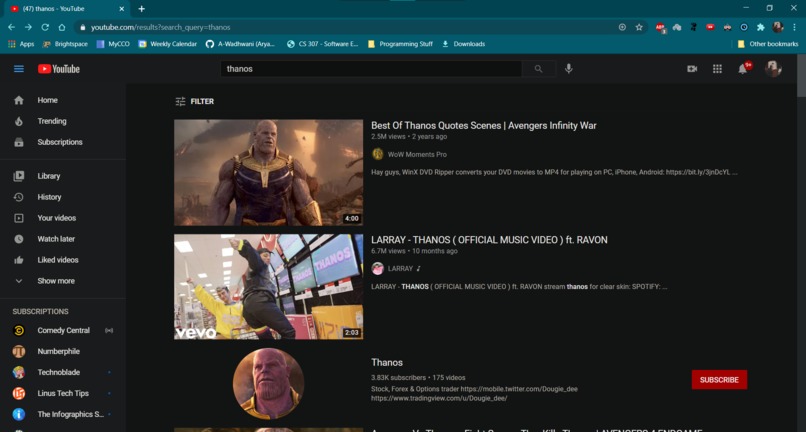The width and height of the screenshot is (806, 432).
Task: Click the search magnifier button
Action: (538, 69)
